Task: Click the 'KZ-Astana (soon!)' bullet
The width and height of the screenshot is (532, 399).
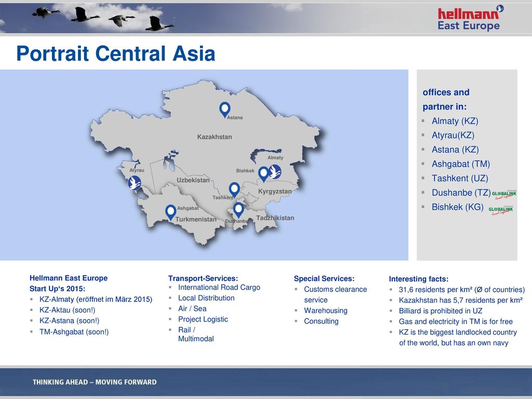Action: (x=69, y=321)
